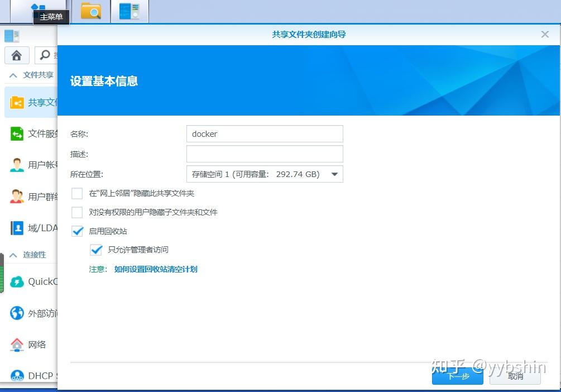Image resolution: width=561 pixels, height=392 pixels.
Task: Open the Control Panel taskbar icon
Action: (x=130, y=10)
